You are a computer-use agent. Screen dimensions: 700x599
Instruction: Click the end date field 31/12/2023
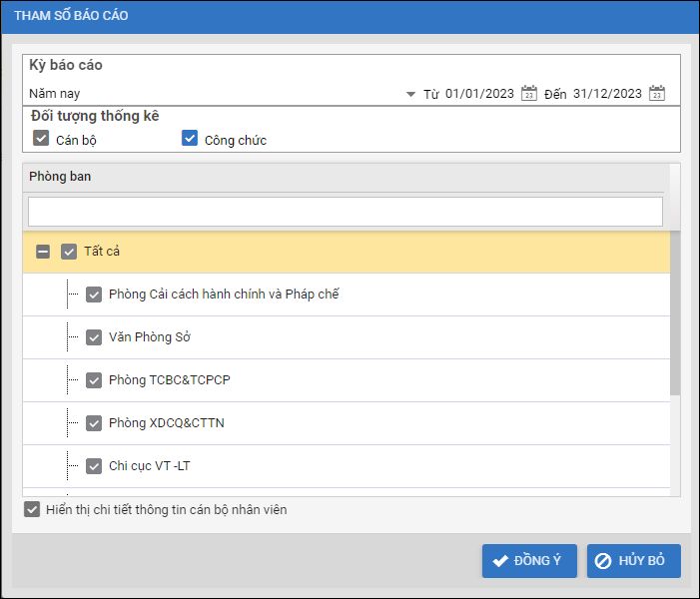click(x=607, y=94)
